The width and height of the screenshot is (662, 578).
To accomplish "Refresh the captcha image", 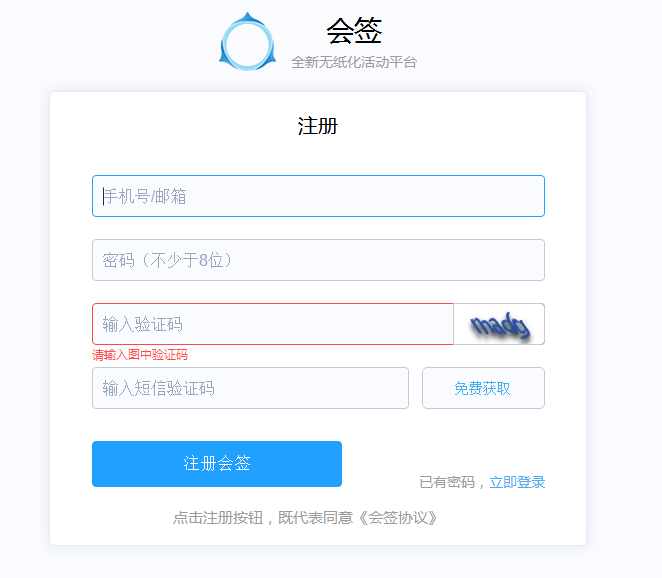I will tap(499, 324).
